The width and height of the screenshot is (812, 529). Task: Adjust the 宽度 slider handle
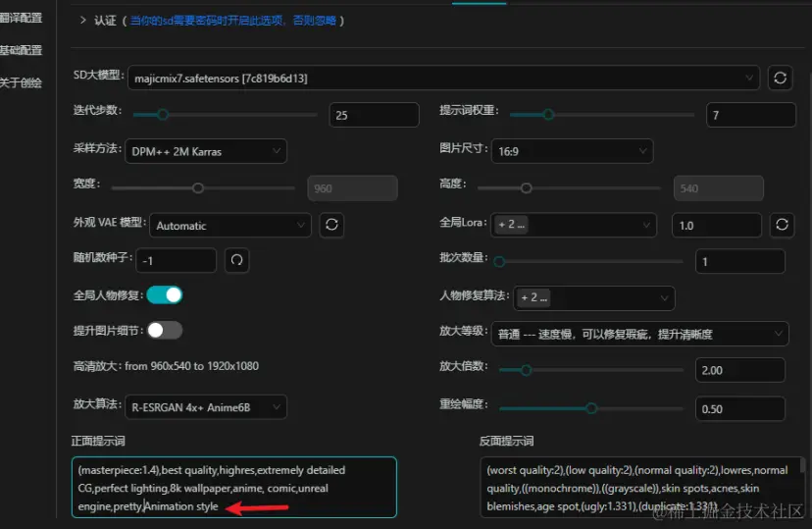point(198,187)
